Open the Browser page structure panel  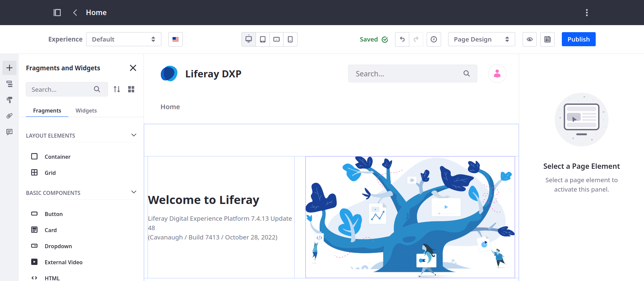point(9,84)
